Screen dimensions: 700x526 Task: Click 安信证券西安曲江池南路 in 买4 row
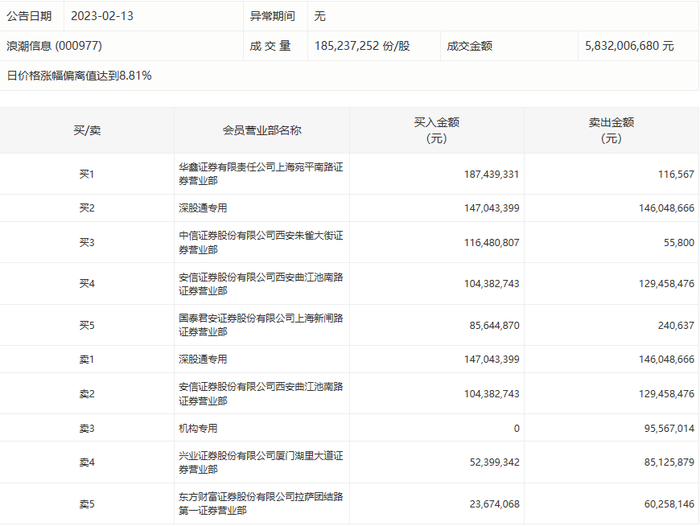[x=261, y=284]
